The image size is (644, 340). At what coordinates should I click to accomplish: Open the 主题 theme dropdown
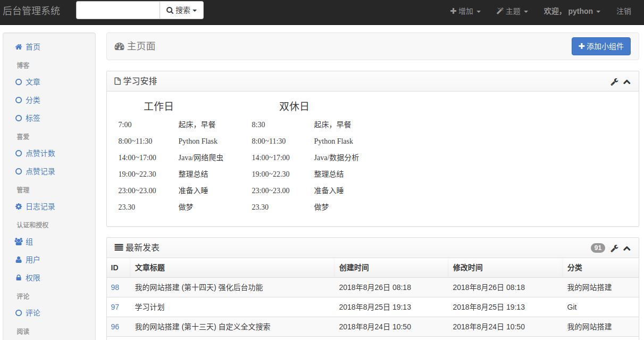(512, 11)
